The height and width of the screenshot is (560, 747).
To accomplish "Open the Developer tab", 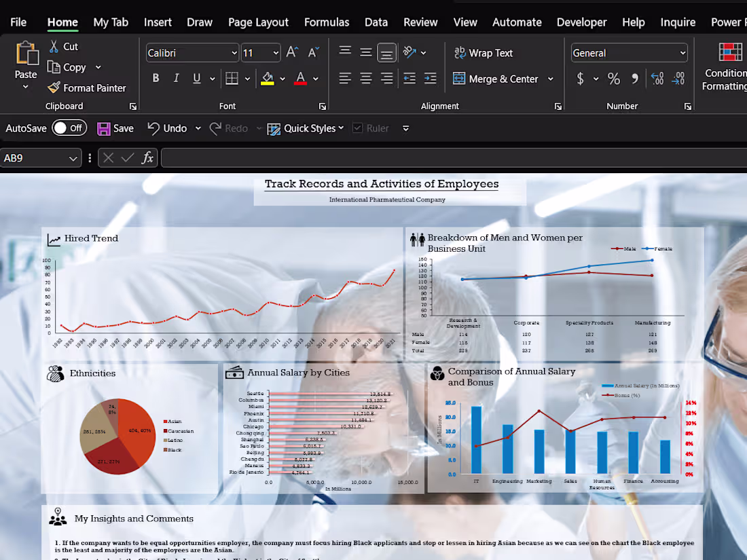I will pyautogui.click(x=581, y=22).
